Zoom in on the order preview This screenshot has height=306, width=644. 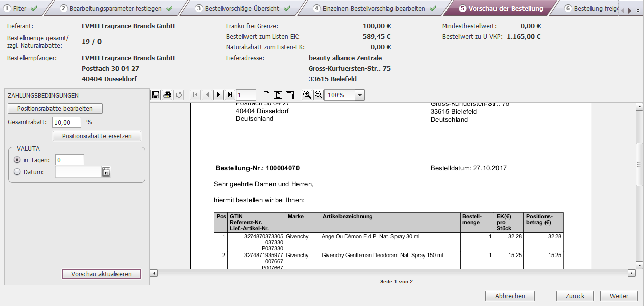point(307,95)
